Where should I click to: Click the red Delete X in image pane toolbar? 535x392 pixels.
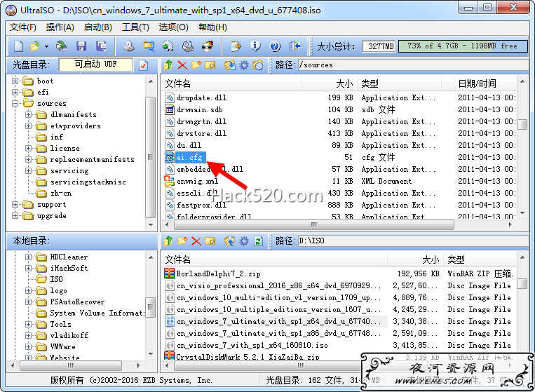182,65
